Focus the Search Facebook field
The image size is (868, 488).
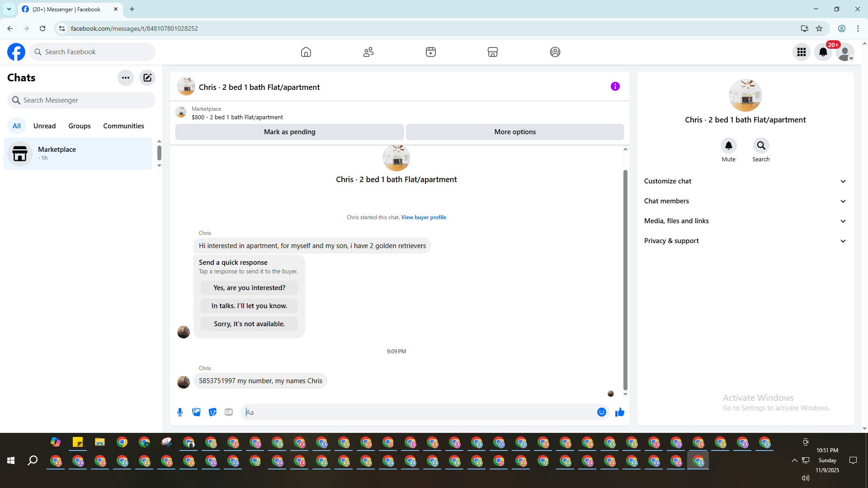point(92,52)
